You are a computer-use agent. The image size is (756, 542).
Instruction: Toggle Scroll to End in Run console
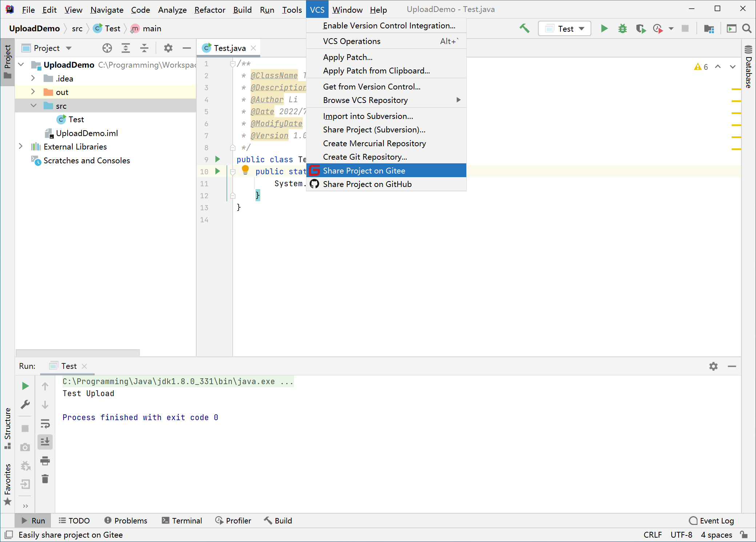coord(45,442)
